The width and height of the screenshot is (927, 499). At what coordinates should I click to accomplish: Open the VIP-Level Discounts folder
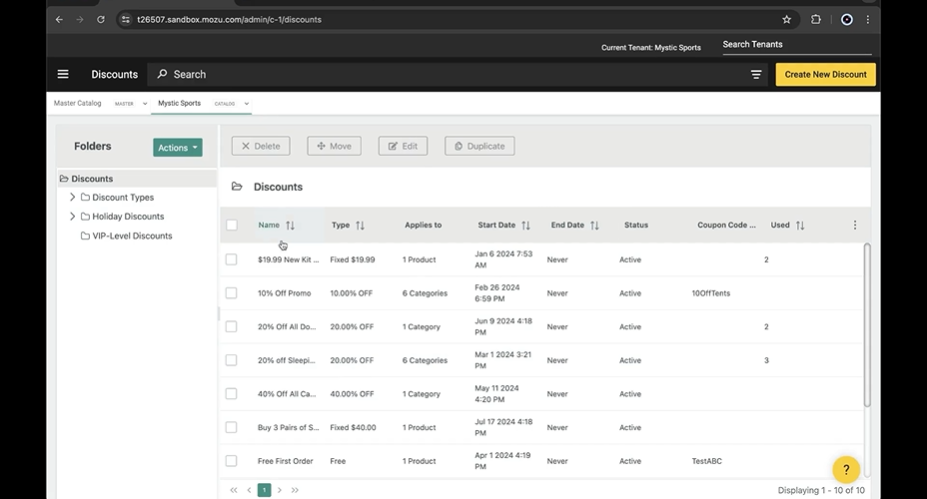click(132, 236)
